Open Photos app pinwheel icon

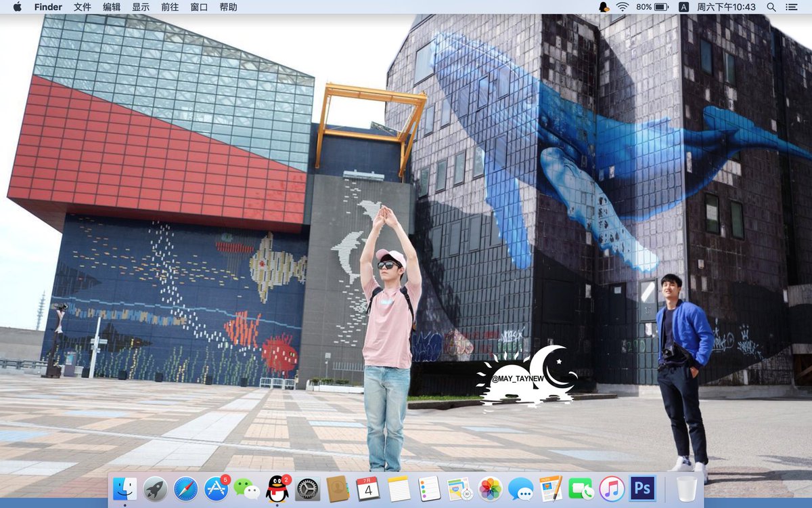tap(490, 488)
